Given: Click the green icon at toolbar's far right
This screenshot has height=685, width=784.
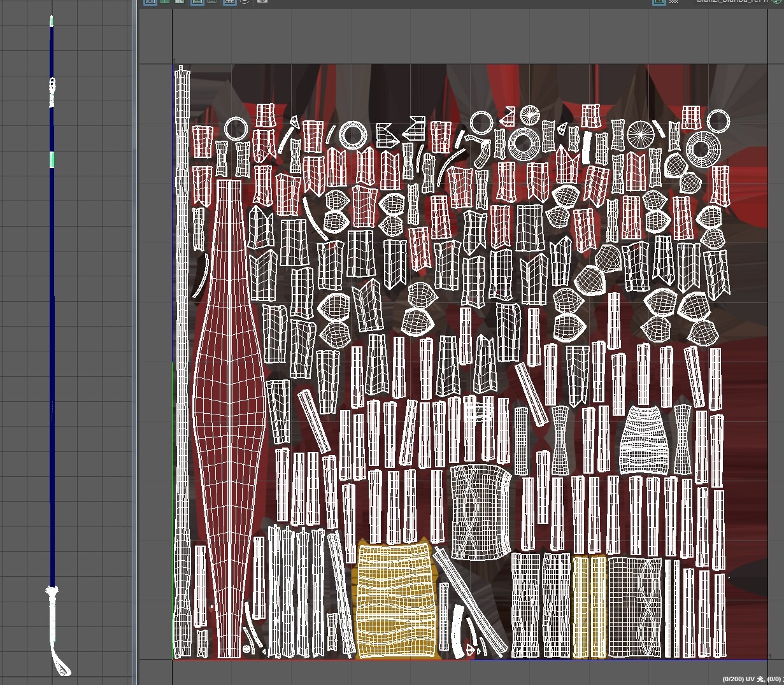Looking at the screenshot, I should [776, 1].
